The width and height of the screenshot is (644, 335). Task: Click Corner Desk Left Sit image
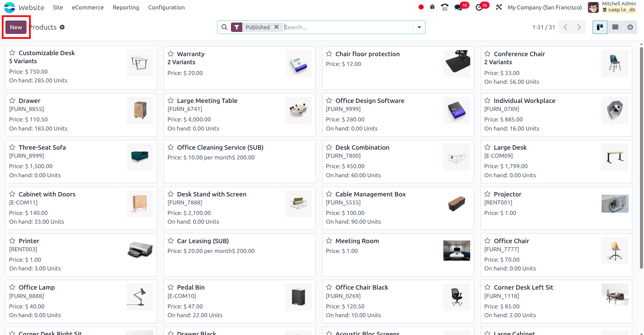tap(615, 295)
